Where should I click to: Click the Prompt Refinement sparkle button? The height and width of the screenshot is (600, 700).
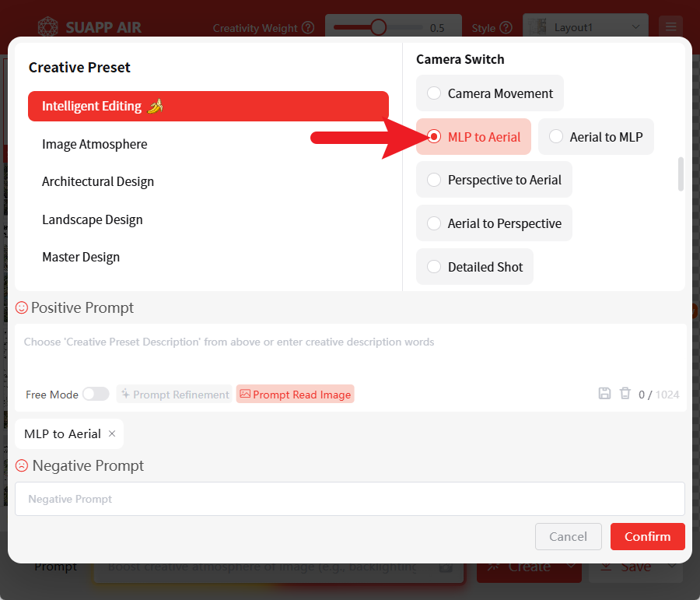click(174, 395)
